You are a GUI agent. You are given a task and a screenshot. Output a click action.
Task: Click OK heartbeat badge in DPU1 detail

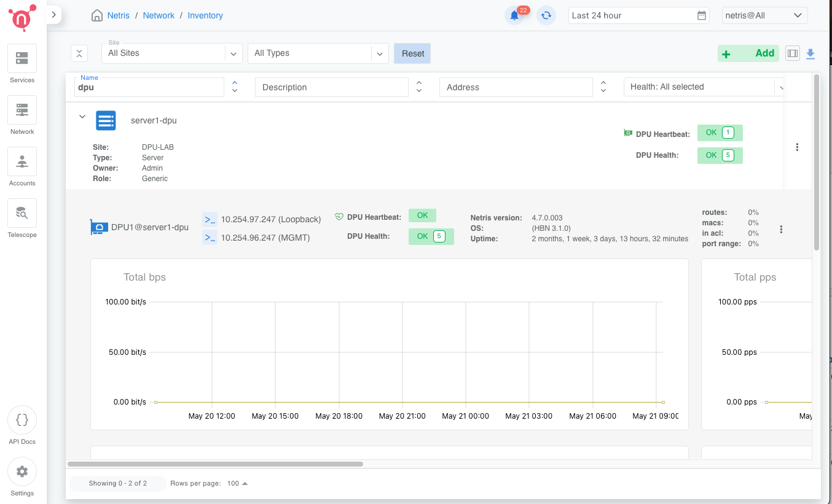pos(422,215)
